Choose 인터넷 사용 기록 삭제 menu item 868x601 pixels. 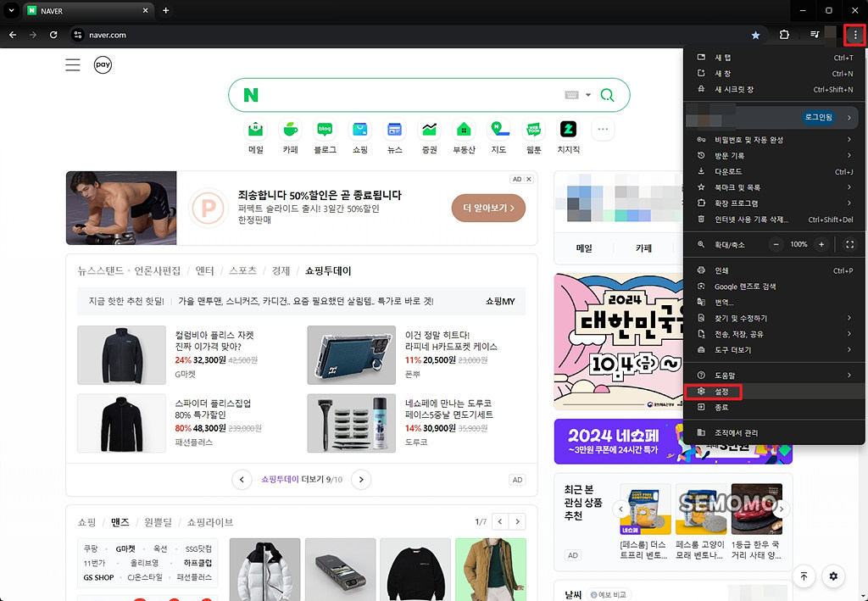coord(775,220)
